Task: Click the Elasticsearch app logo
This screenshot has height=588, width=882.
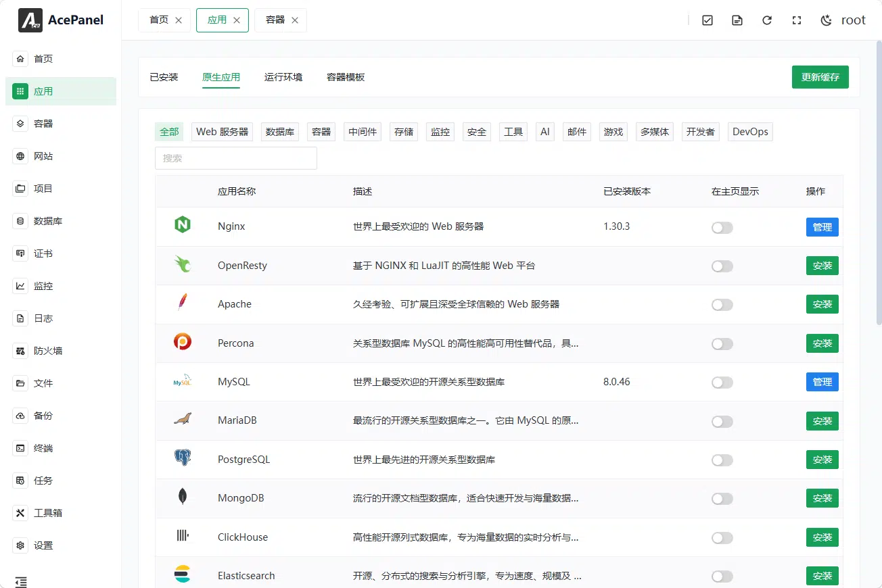Action: [182, 574]
